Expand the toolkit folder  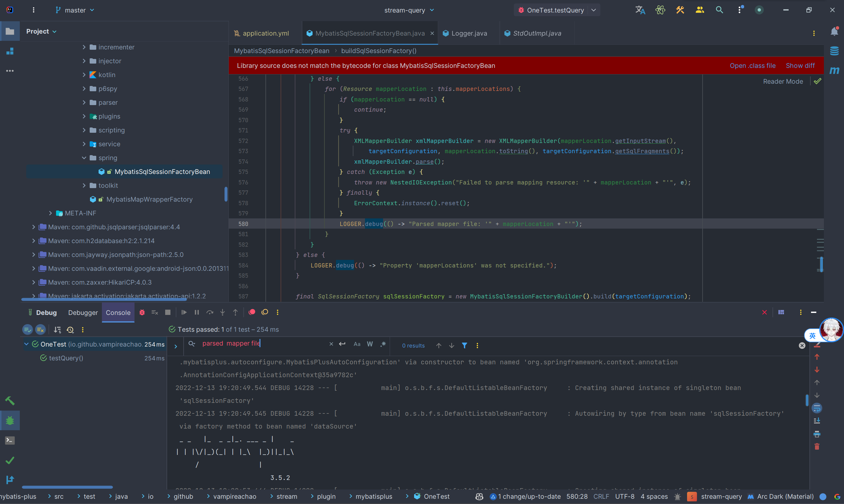point(84,185)
